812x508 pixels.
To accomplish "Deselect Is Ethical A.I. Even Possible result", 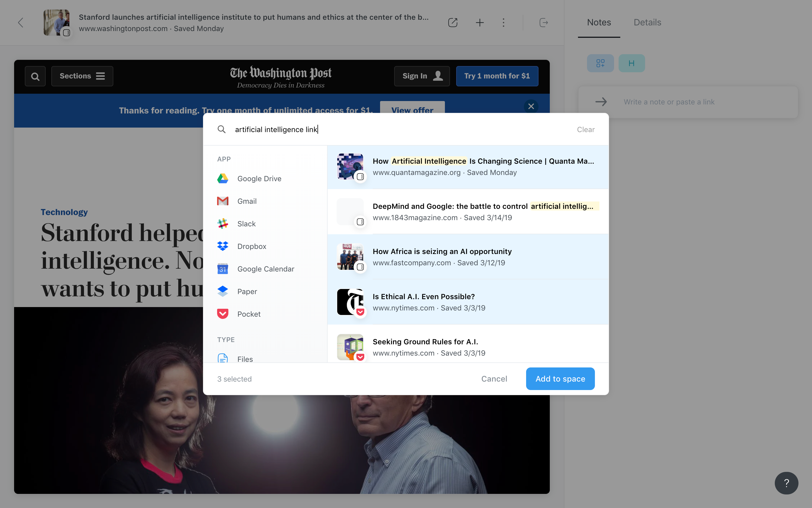I will coord(468,302).
